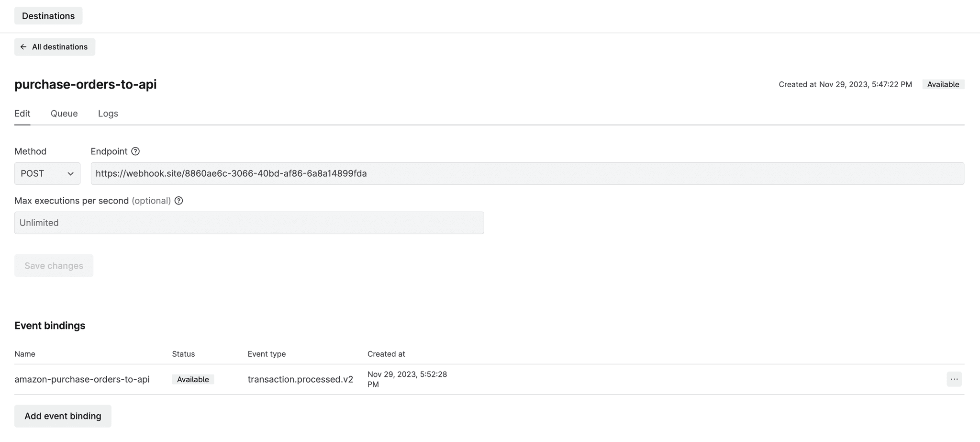Open the Endpoint help tooltip
980x442 pixels.
point(135,151)
